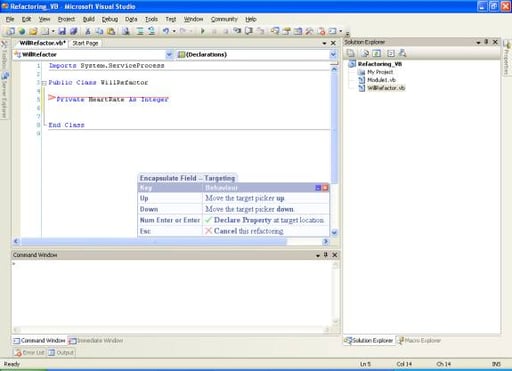Screen dimensions: 512x371
Task: Switch to the Immediate Window tab
Action: click(x=96, y=340)
